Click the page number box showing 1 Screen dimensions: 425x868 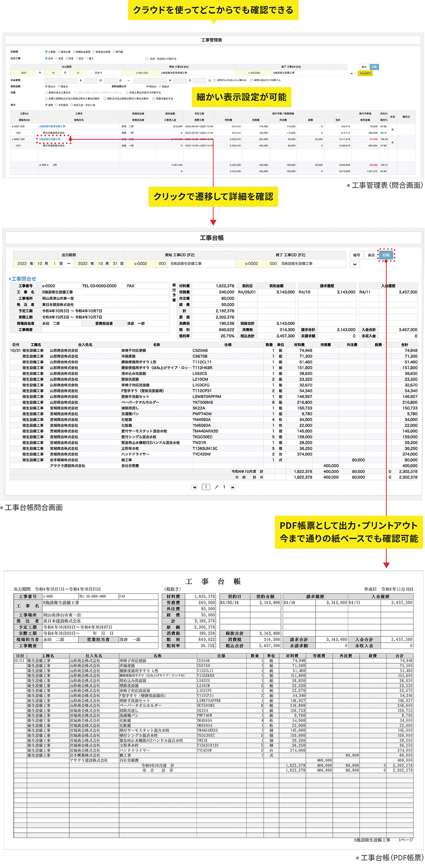tap(206, 487)
